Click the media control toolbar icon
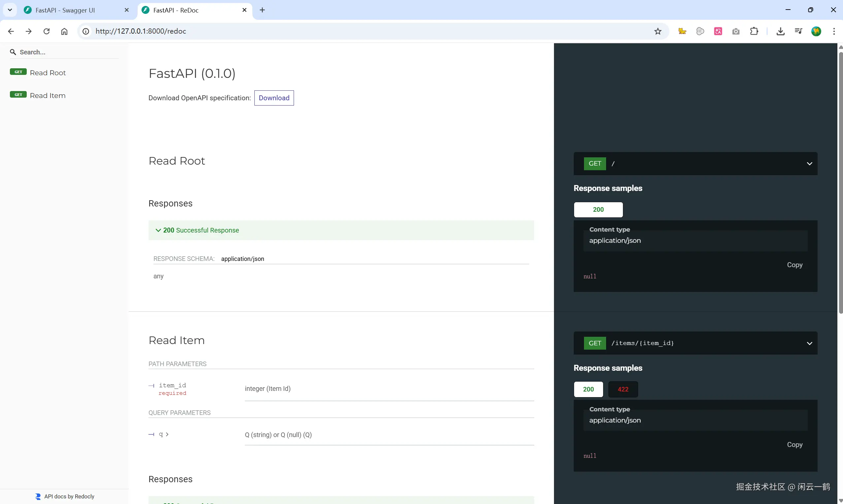This screenshot has width=843, height=504. [798, 31]
